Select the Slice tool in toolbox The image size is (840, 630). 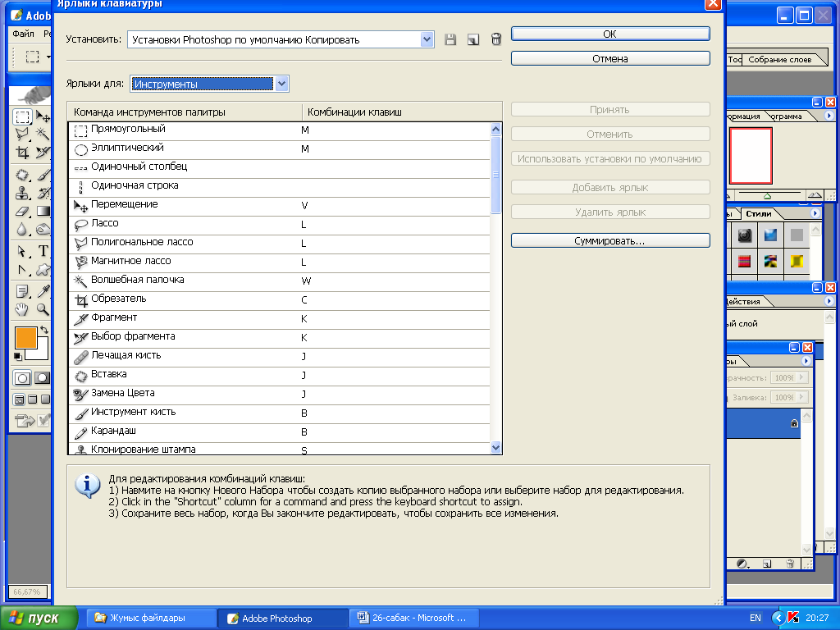pos(43,153)
